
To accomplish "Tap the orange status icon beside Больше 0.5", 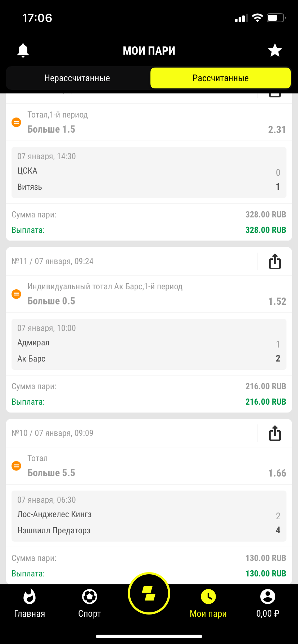I will pos(17,294).
